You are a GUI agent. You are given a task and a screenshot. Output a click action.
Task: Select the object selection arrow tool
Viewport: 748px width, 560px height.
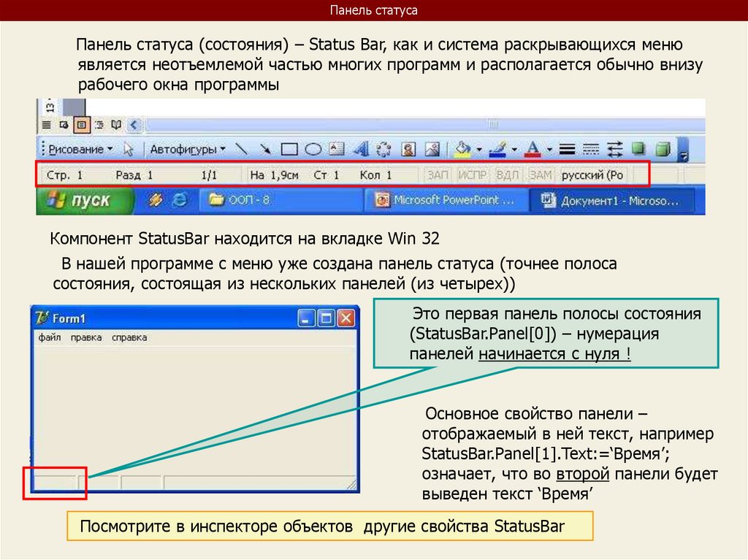(128, 149)
